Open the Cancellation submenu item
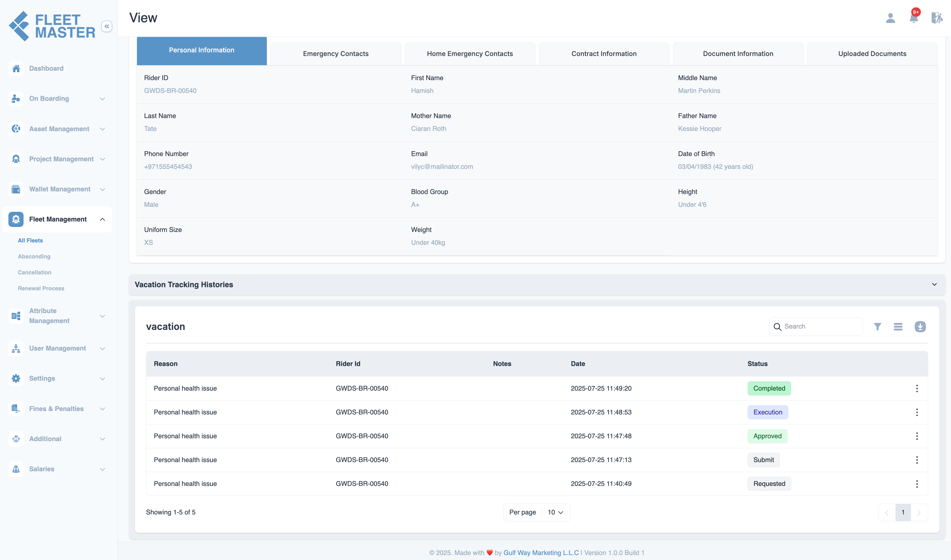951x560 pixels. tap(34, 273)
